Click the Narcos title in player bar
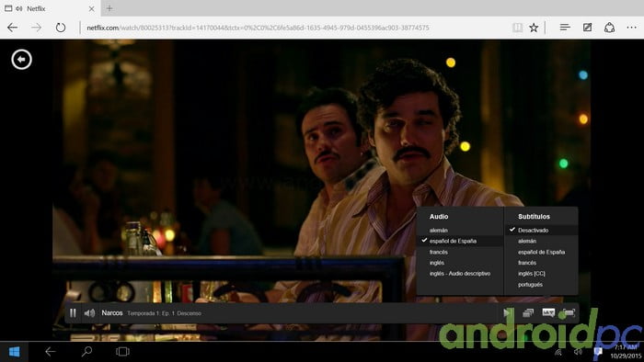 [x=112, y=312]
